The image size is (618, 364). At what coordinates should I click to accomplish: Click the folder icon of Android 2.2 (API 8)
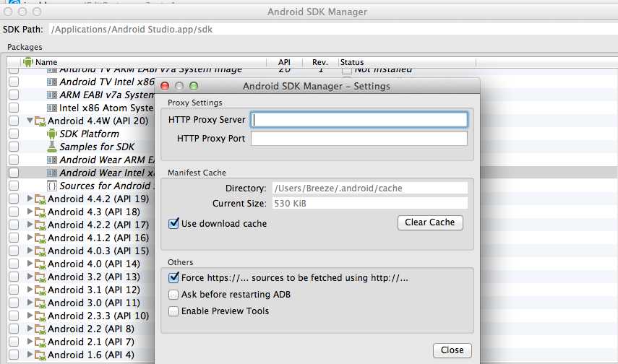40,329
